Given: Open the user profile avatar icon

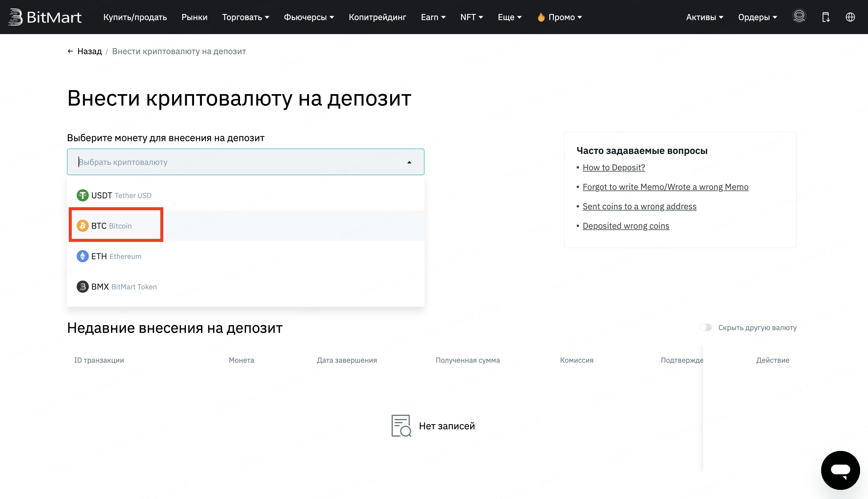Looking at the screenshot, I should (x=799, y=16).
